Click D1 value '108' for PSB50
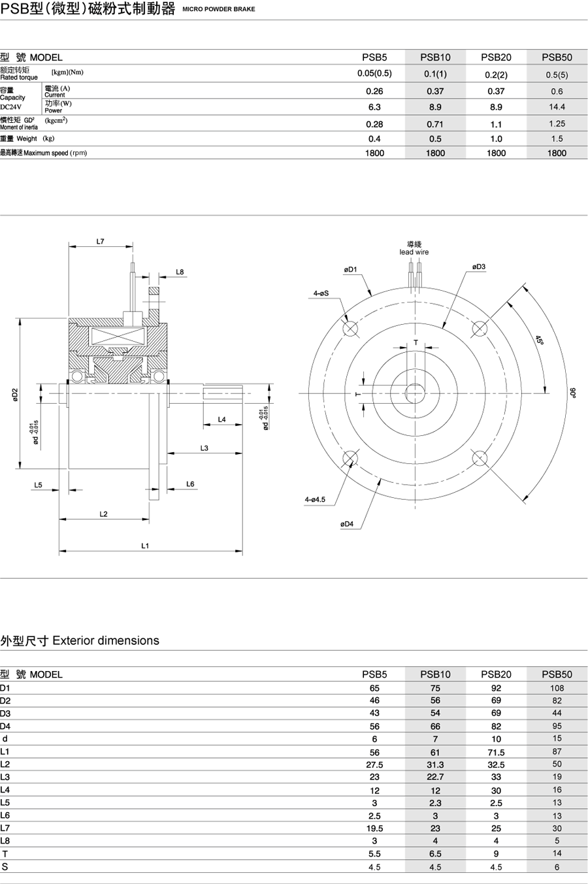 coord(557,688)
